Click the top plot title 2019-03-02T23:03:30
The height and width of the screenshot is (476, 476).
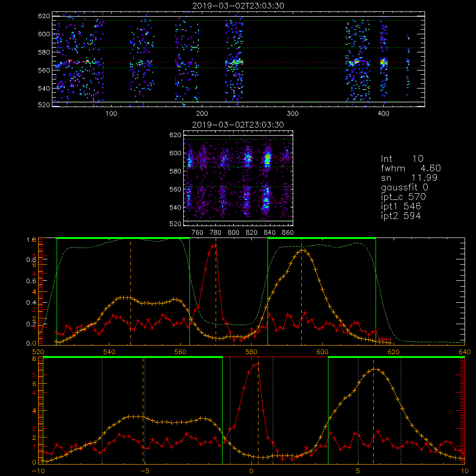(238, 6)
